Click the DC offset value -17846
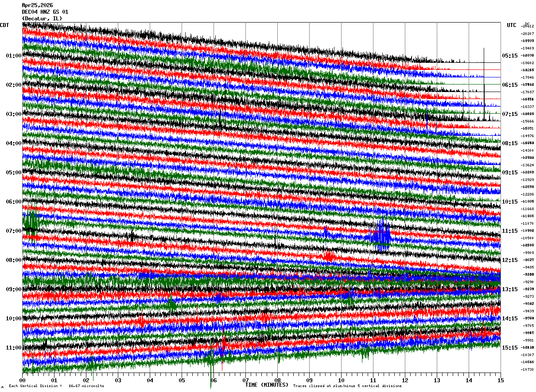Image resolution: width=536 pixels, height=392 pixels. (x=528, y=77)
